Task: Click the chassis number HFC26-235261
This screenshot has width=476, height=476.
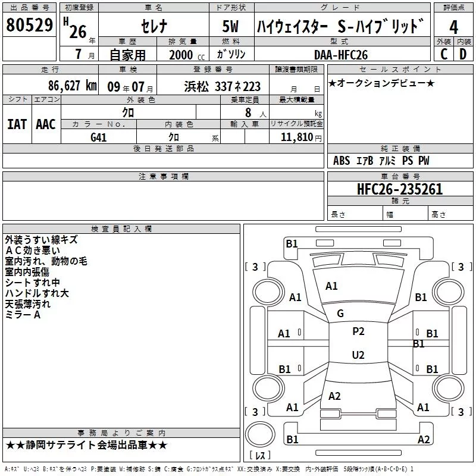Action: pos(400,189)
